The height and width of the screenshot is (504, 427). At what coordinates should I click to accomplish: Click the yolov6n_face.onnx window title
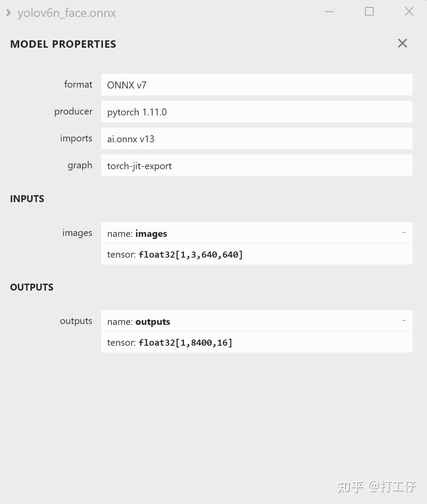[x=66, y=13]
